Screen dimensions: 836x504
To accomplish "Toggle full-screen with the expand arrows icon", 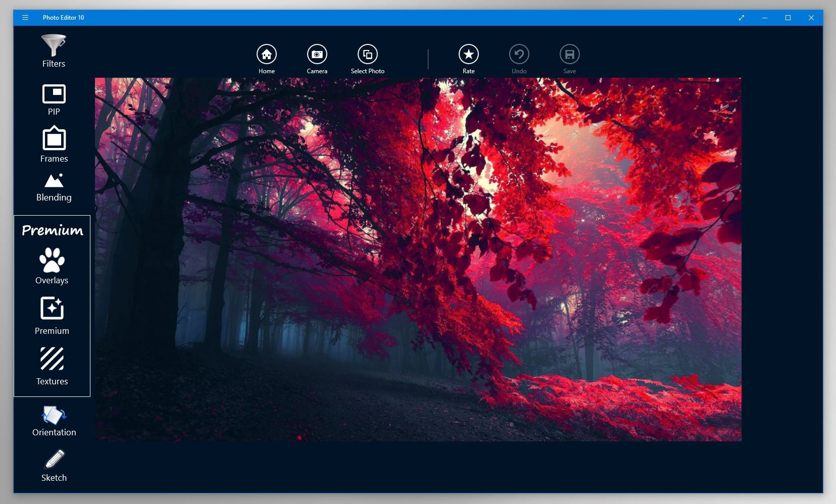I will click(742, 18).
